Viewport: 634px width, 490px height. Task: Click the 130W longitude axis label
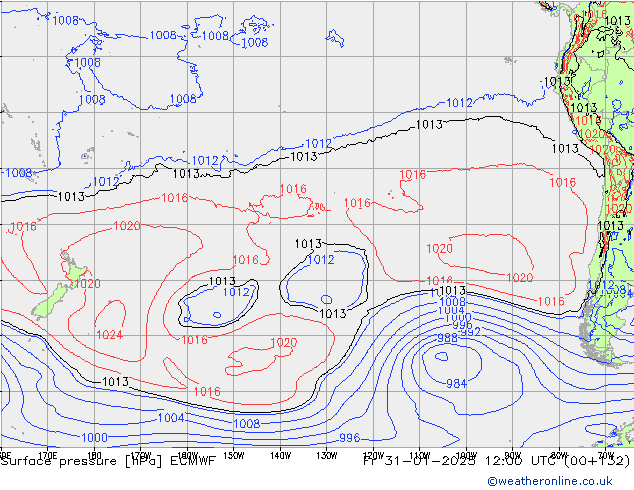[327, 456]
